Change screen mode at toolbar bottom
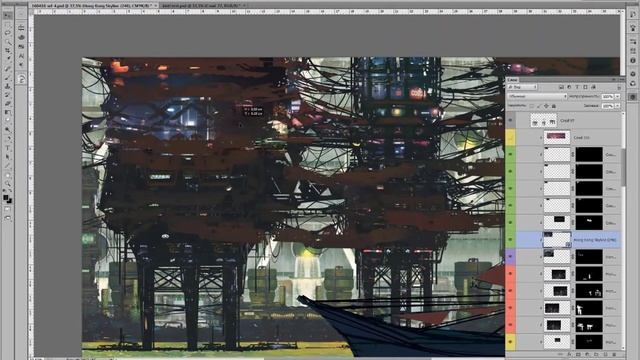 coord(8,218)
